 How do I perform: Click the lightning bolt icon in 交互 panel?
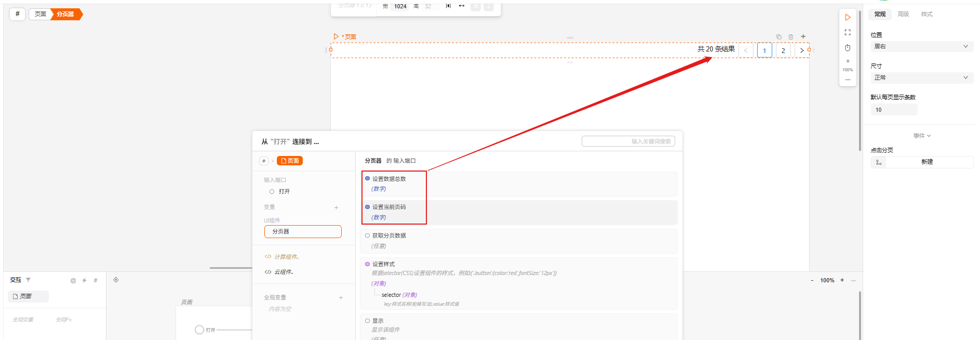point(84,280)
